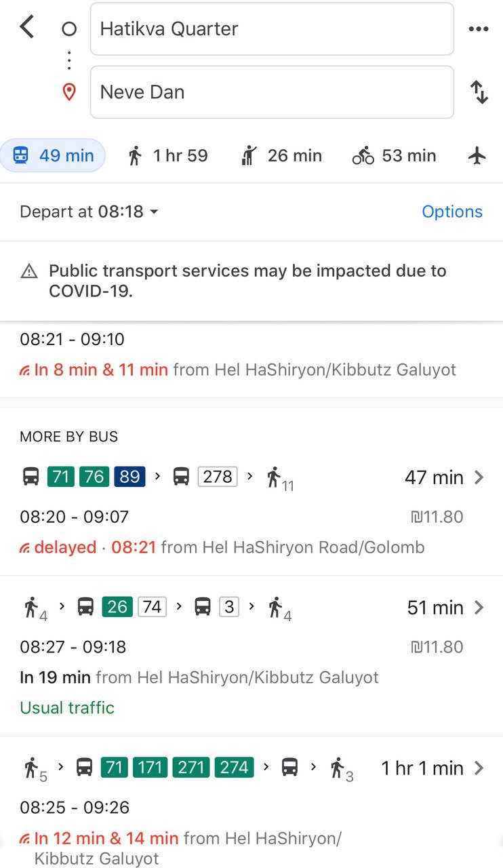The height and width of the screenshot is (868, 503).
Task: Tap the bus line 89 badge
Action: (129, 477)
